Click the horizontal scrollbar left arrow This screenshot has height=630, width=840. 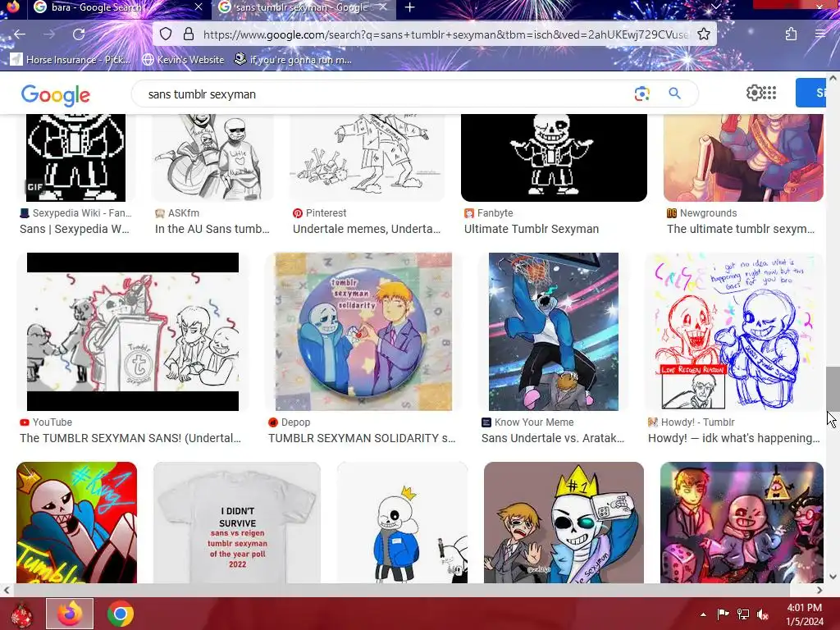(6, 590)
